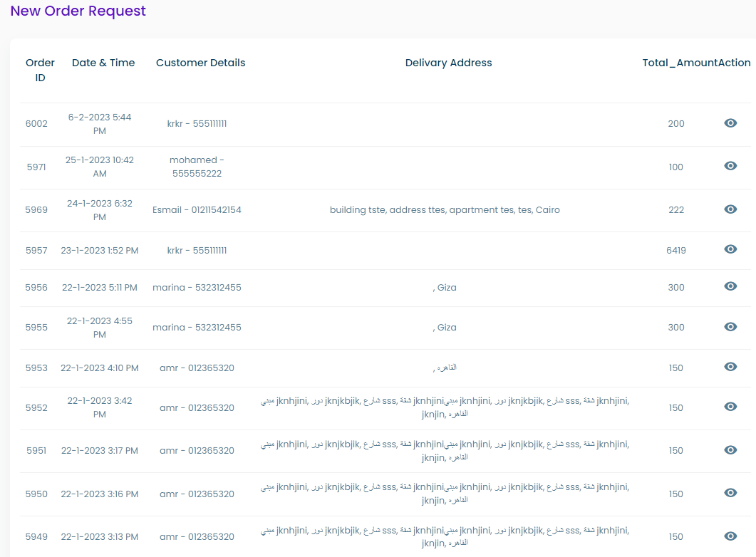Click customer krkr in order 5957 row
756x557 pixels.
tap(197, 251)
